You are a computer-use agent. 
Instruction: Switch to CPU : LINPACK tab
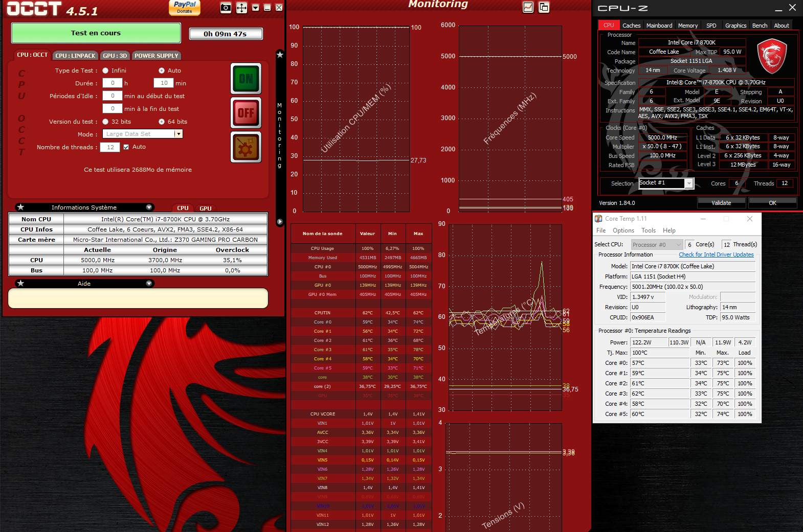[75, 56]
